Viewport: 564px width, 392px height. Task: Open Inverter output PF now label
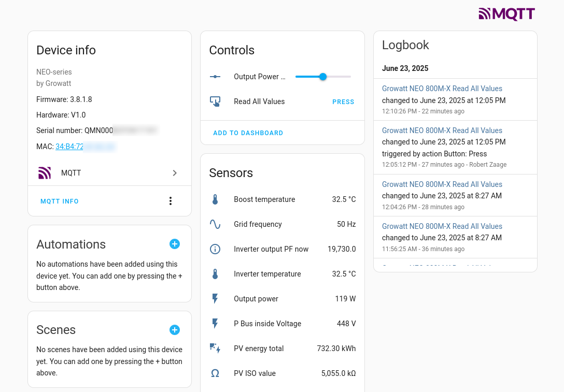(271, 249)
